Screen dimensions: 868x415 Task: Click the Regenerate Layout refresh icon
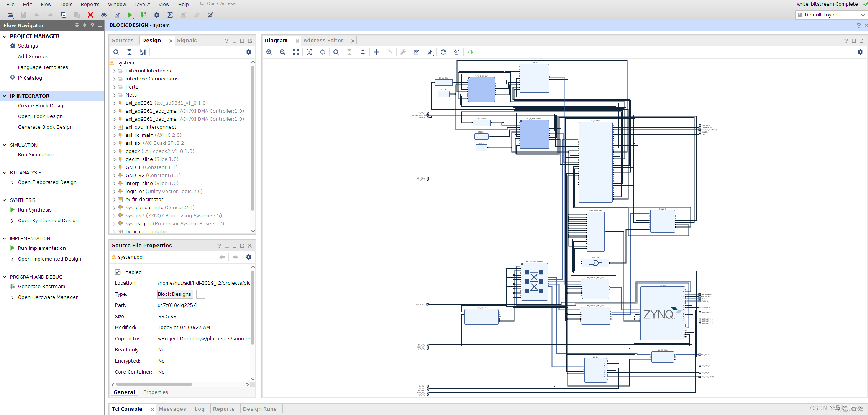443,52
